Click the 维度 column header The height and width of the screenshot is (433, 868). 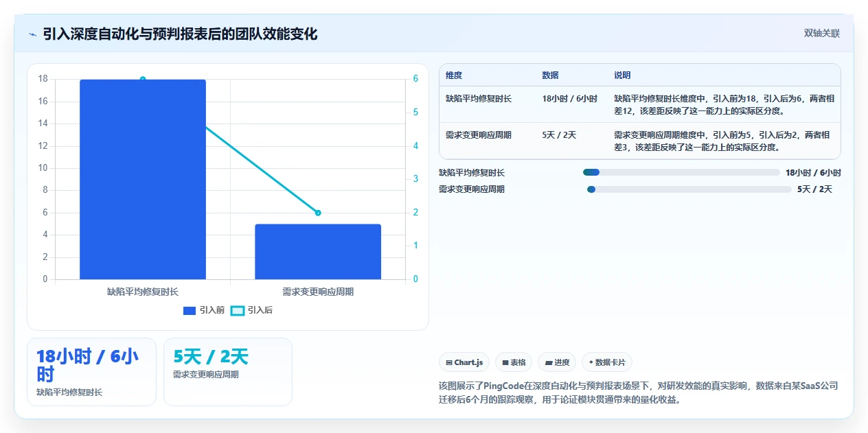coord(454,75)
